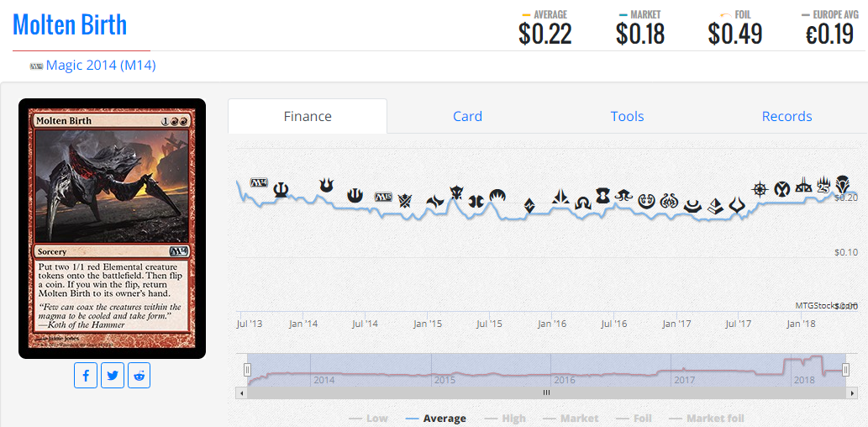Click the Dragons of Tarkir dragon-head symbol
This screenshot has width=868, height=427.
(x=456, y=192)
